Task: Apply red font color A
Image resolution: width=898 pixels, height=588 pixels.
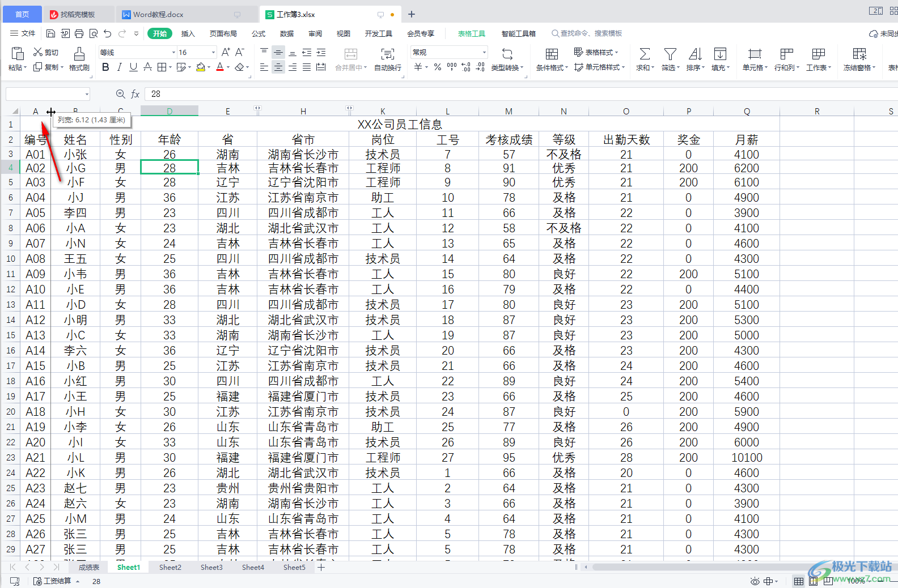Action: (x=220, y=67)
